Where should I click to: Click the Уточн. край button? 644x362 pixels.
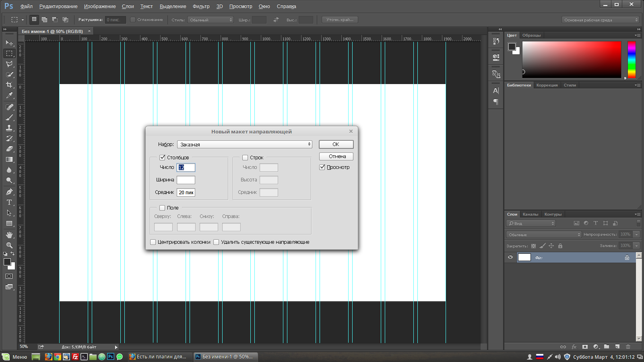coord(340,20)
